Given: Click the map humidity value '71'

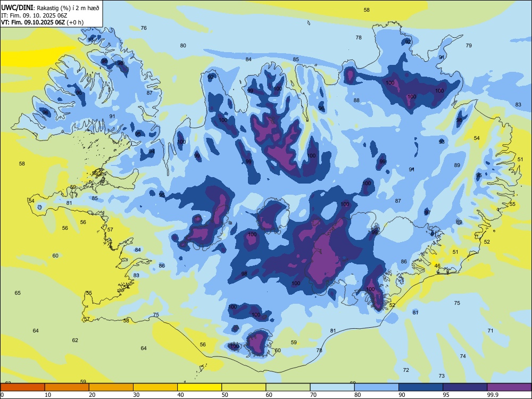Looking at the screenshot, I should 491,330.
